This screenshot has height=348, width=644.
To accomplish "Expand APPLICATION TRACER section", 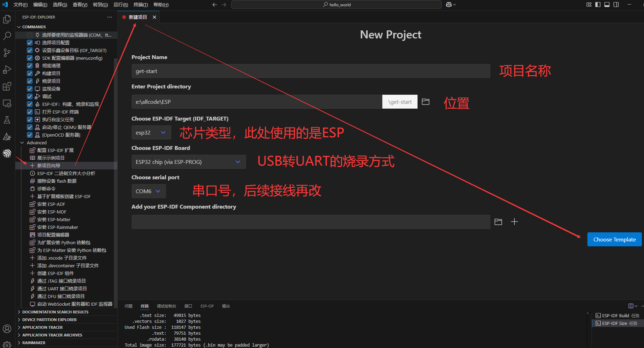I will [x=66, y=327].
